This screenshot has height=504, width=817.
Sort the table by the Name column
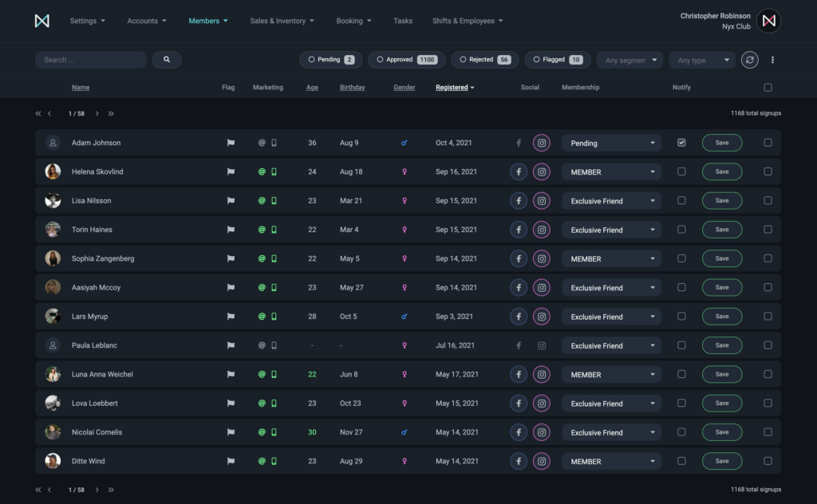tap(81, 88)
